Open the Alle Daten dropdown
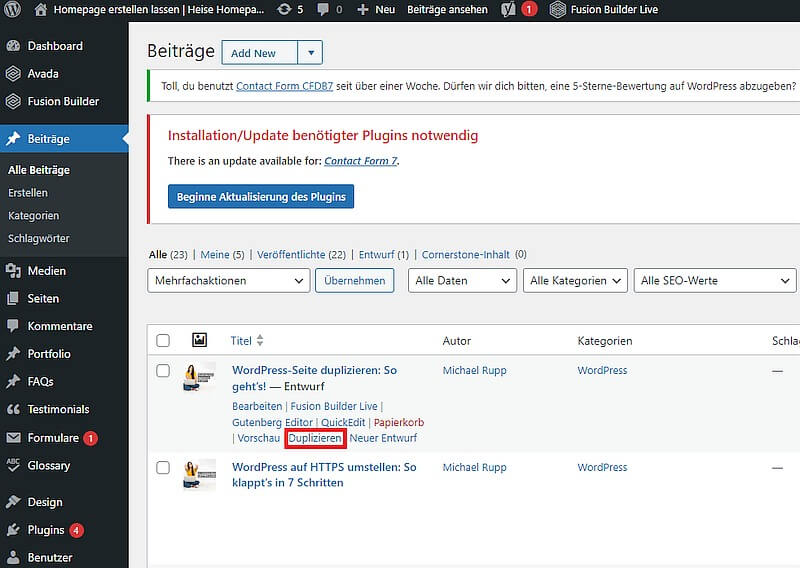This screenshot has height=568, width=800. coord(462,281)
